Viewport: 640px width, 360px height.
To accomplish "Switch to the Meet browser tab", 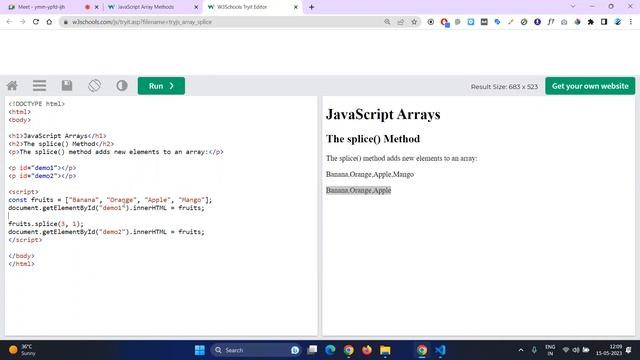I will point(42,7).
